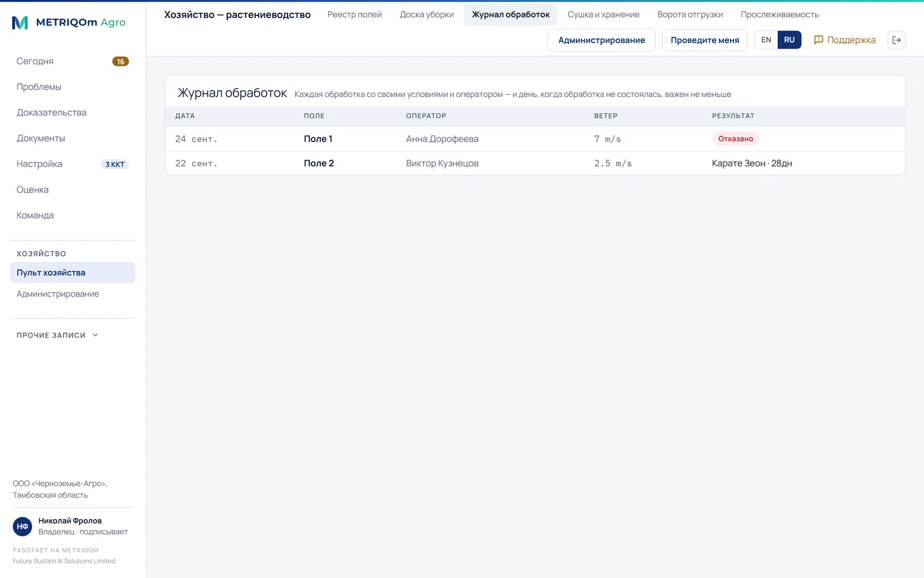
Task: Open Проблемы sidebar item
Action: (x=73, y=87)
